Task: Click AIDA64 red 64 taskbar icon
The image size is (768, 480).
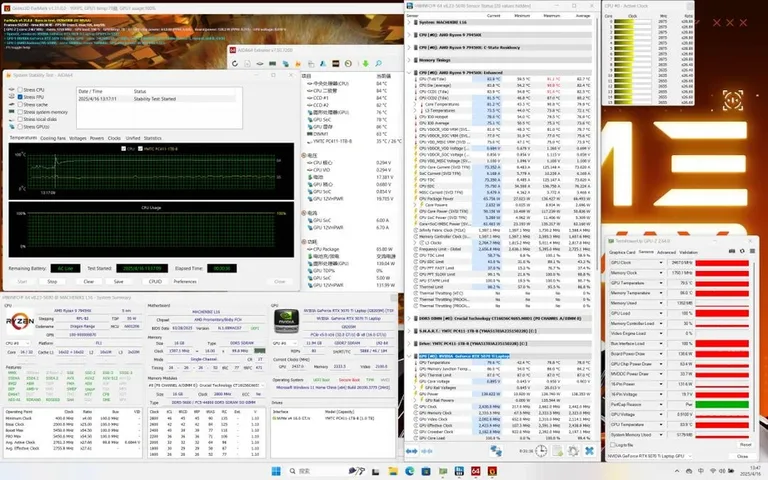Action: pos(476,471)
